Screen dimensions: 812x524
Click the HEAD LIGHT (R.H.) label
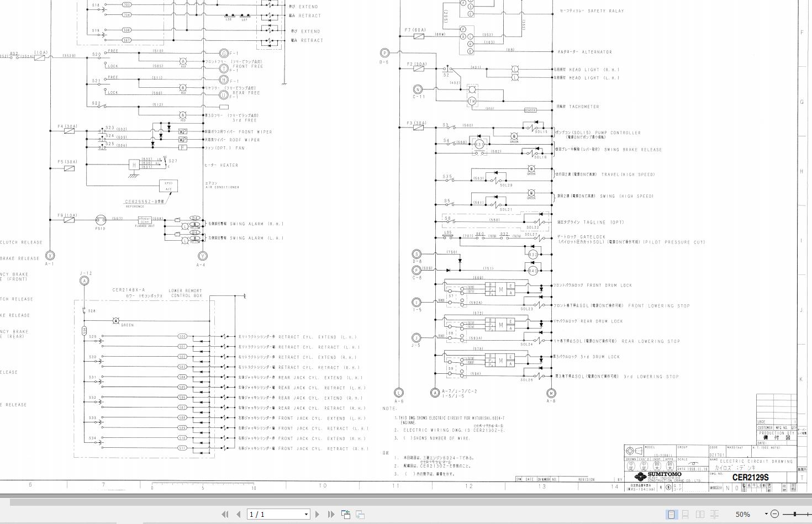coord(594,70)
